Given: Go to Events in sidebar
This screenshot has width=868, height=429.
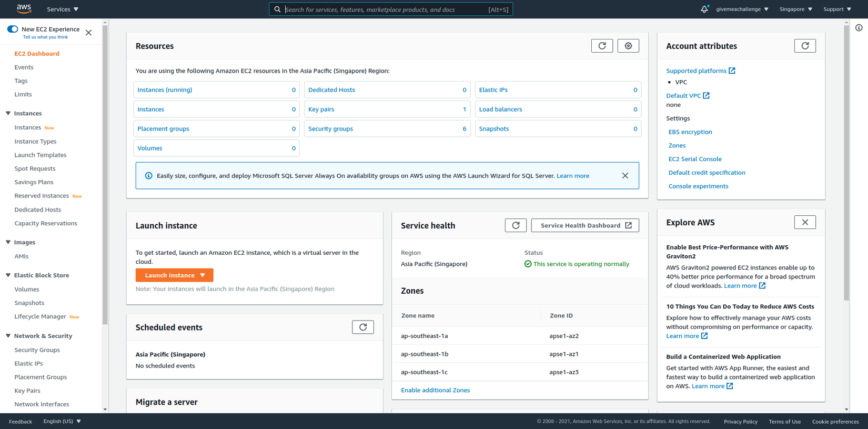Looking at the screenshot, I should pyautogui.click(x=24, y=67).
